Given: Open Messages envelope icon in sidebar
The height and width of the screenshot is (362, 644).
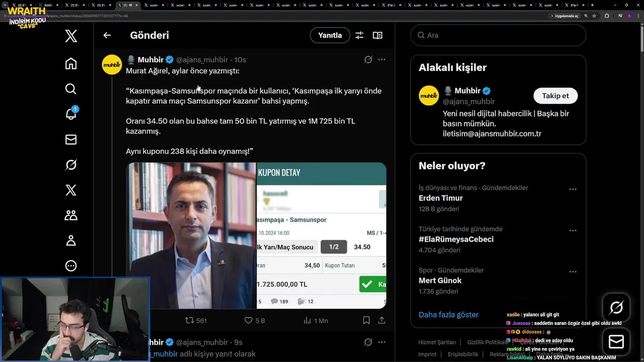Looking at the screenshot, I should 71,140.
